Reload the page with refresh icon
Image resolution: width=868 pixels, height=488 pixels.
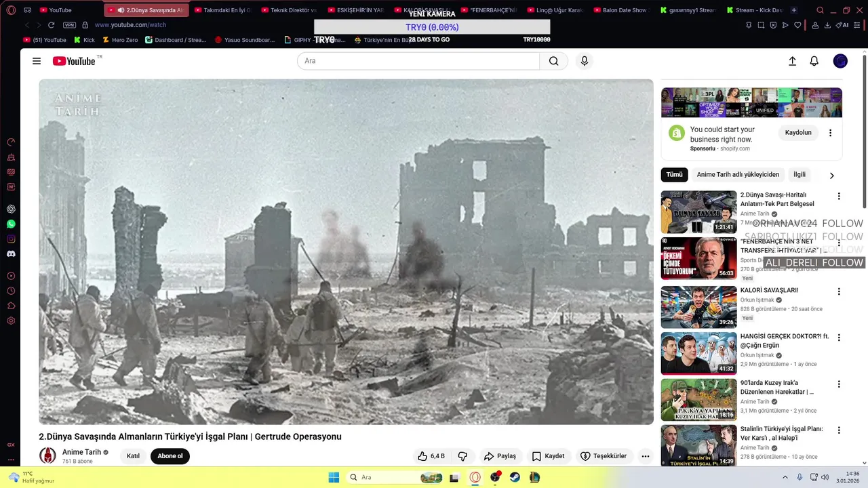pos(51,25)
